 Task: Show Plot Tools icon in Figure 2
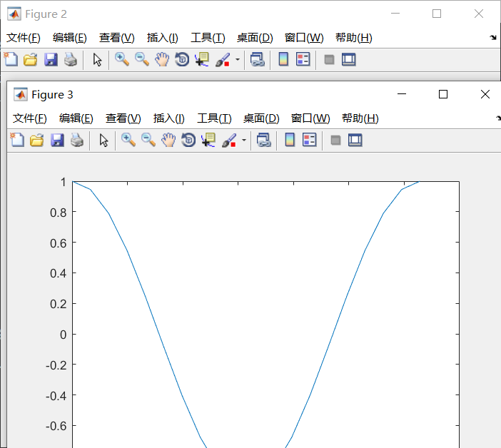[x=349, y=60]
